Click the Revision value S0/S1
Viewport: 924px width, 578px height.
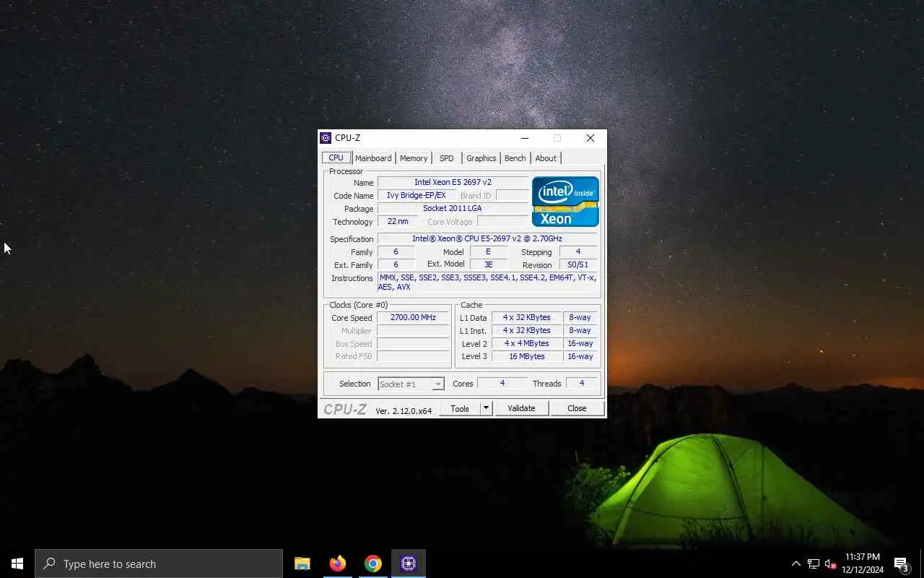pyautogui.click(x=578, y=264)
